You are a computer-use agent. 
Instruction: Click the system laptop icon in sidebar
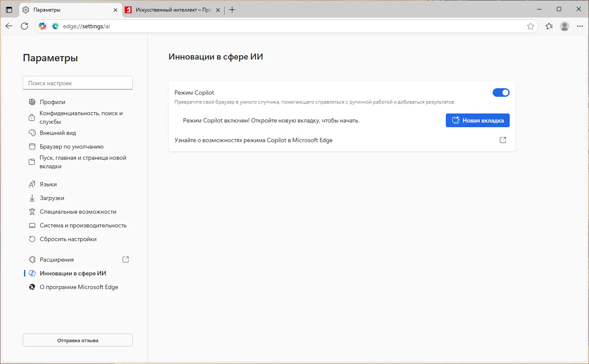pos(32,225)
